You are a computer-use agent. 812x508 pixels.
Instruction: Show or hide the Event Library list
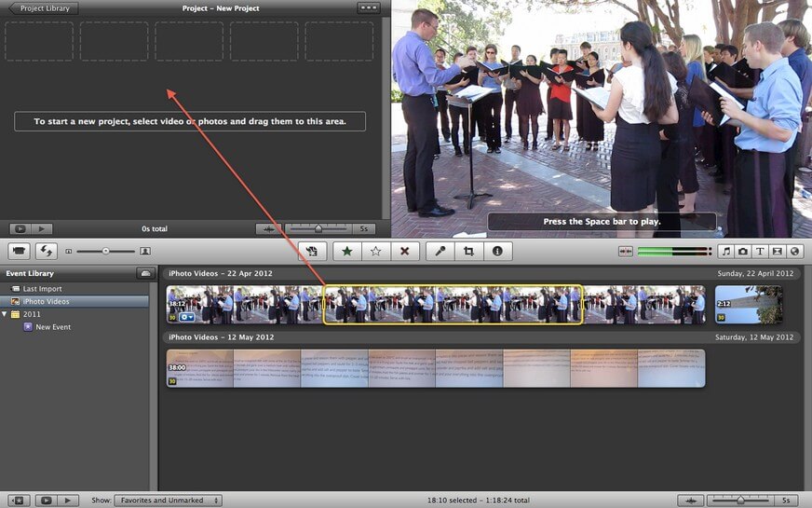19,501
